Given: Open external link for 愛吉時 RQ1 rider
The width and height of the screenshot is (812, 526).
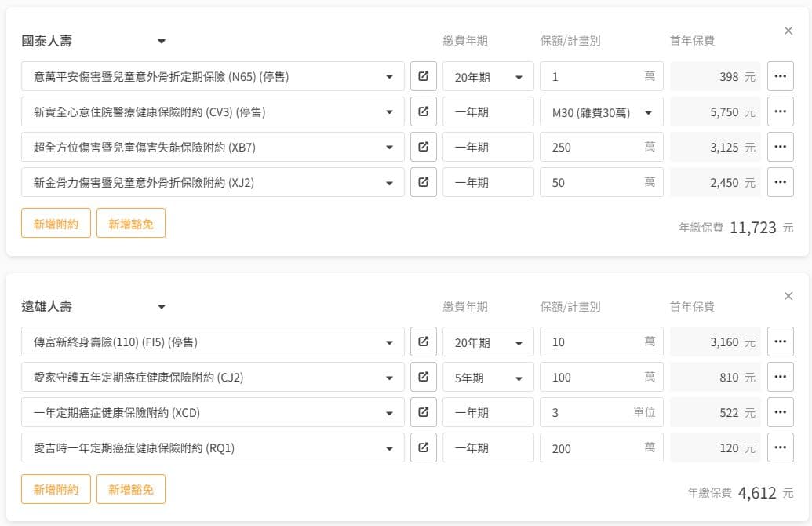Looking at the screenshot, I should (423, 448).
